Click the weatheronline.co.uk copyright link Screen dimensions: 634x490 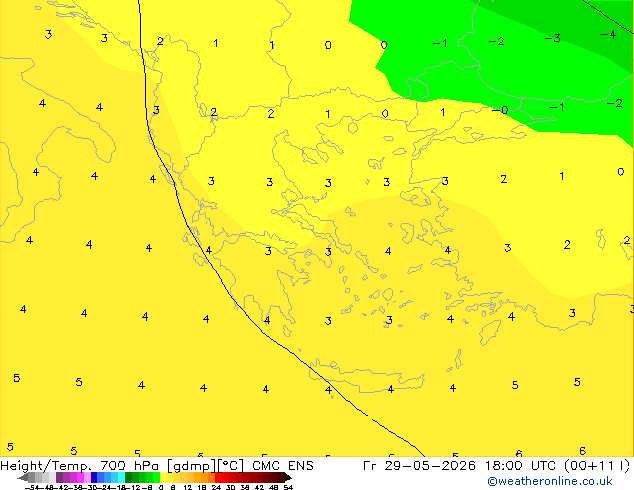(549, 481)
